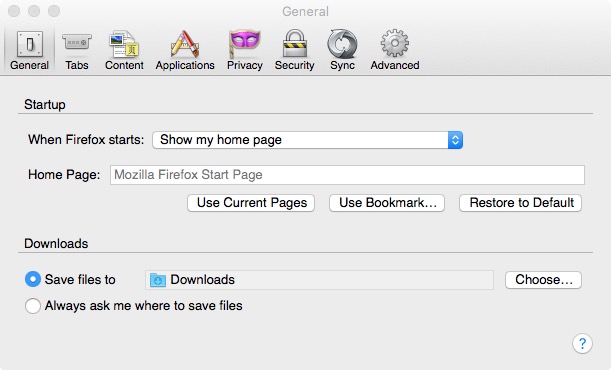Select the Save files to radio button

[x=33, y=279]
